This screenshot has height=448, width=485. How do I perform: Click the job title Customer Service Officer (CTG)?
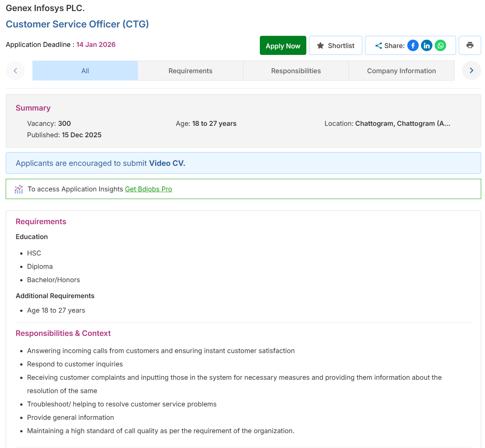(77, 24)
